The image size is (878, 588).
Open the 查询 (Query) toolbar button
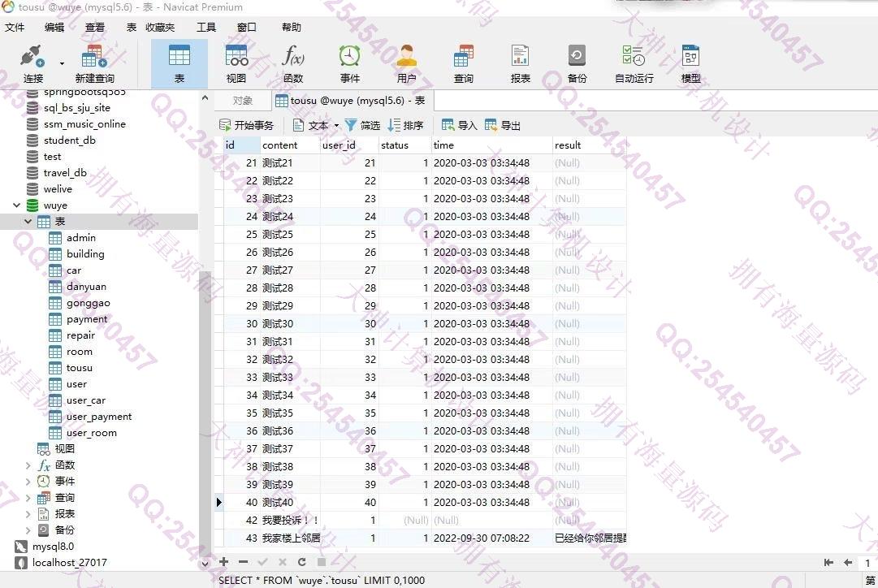[x=464, y=64]
